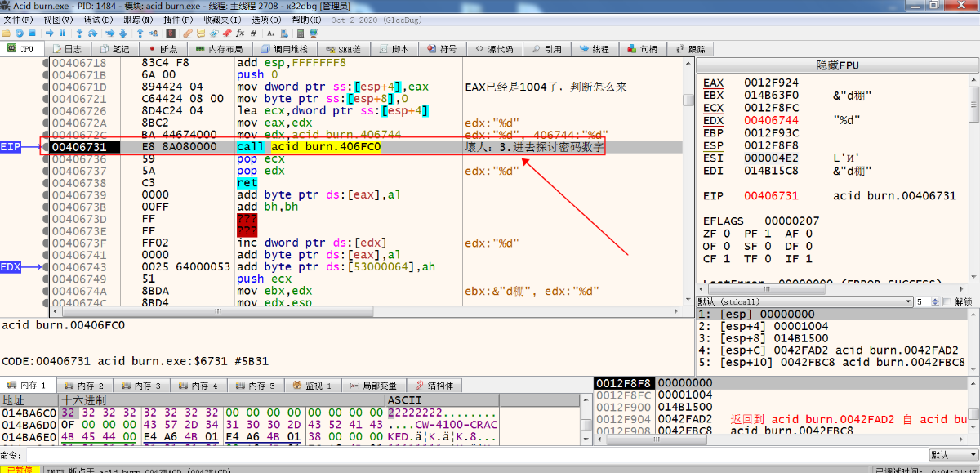Click the globe help icon in toolbar

pos(314,33)
